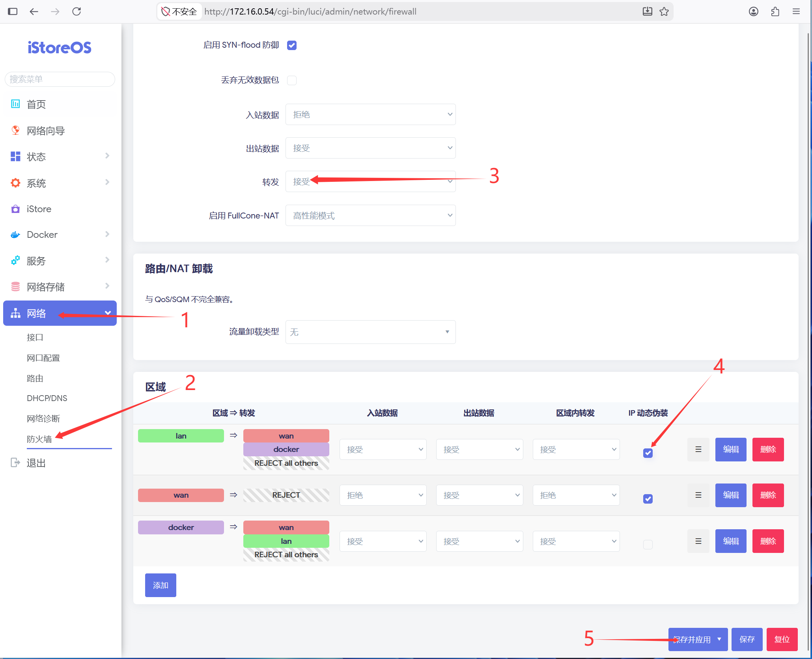This screenshot has width=812, height=659.
Task: Click the 添加 zone button
Action: [161, 585]
